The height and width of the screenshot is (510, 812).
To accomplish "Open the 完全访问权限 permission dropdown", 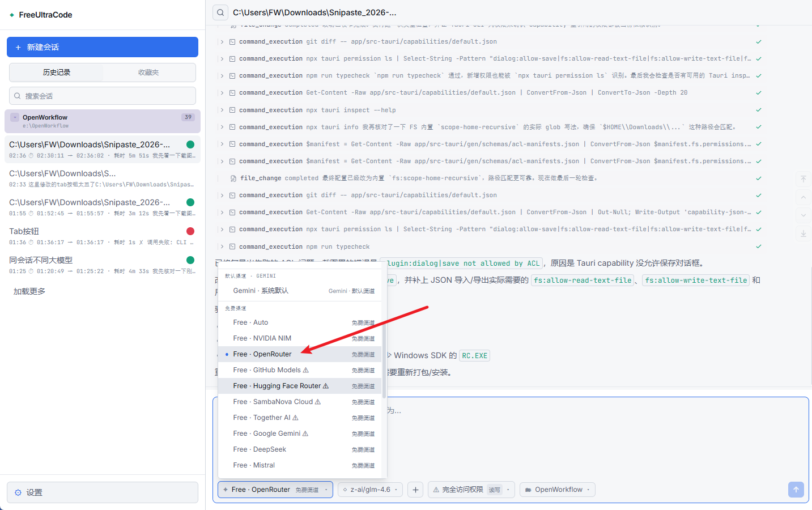I will [471, 490].
